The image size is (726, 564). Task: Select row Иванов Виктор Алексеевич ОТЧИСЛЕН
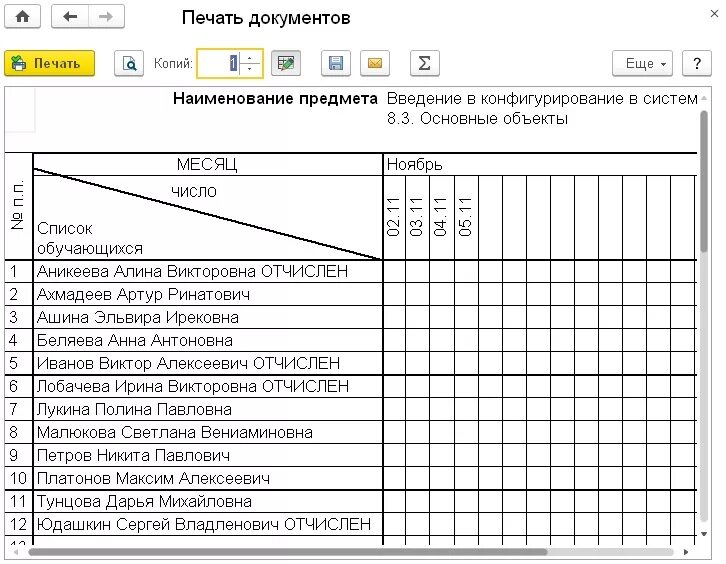[208, 363]
